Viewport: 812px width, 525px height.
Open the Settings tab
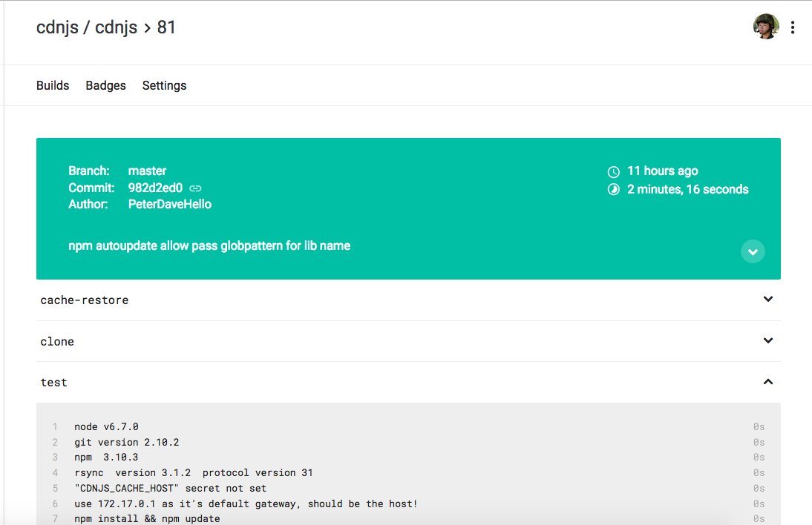click(x=164, y=85)
